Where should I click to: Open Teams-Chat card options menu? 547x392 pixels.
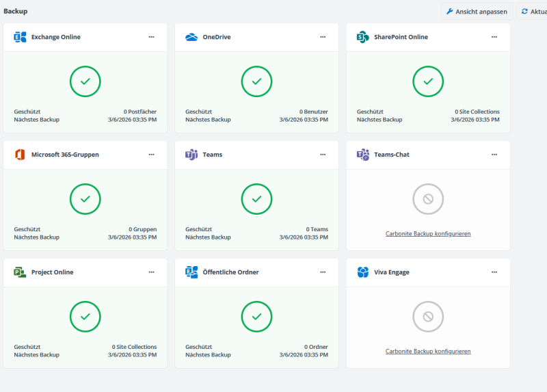tap(494, 155)
